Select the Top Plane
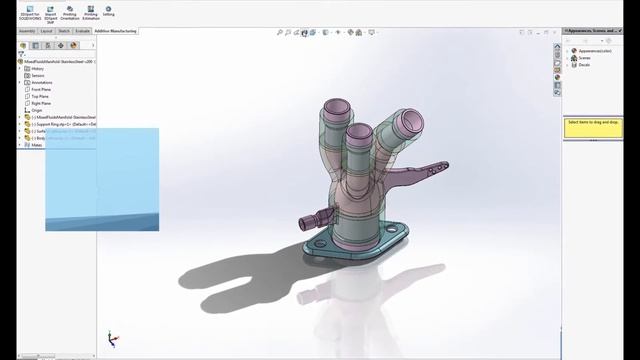The height and width of the screenshot is (360, 640). coord(36,96)
